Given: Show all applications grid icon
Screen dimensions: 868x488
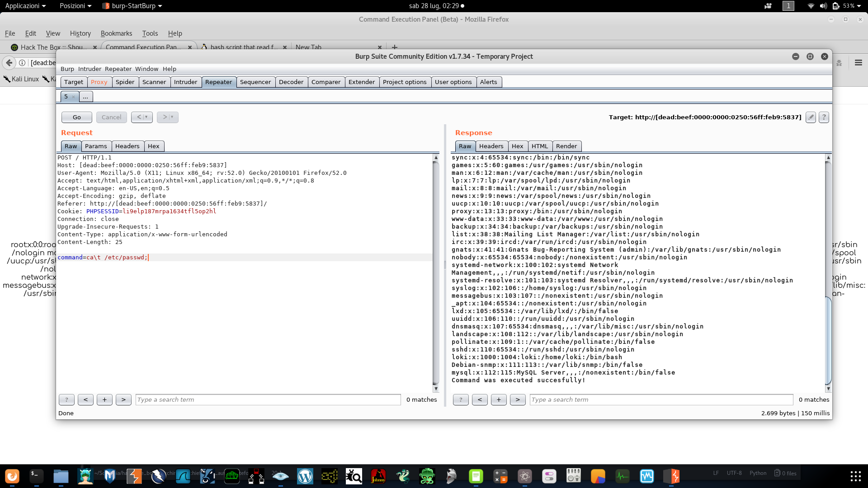Looking at the screenshot, I should 855,476.
